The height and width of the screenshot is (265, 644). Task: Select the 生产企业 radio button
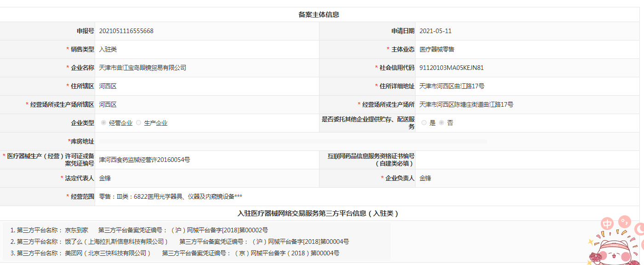138,123
